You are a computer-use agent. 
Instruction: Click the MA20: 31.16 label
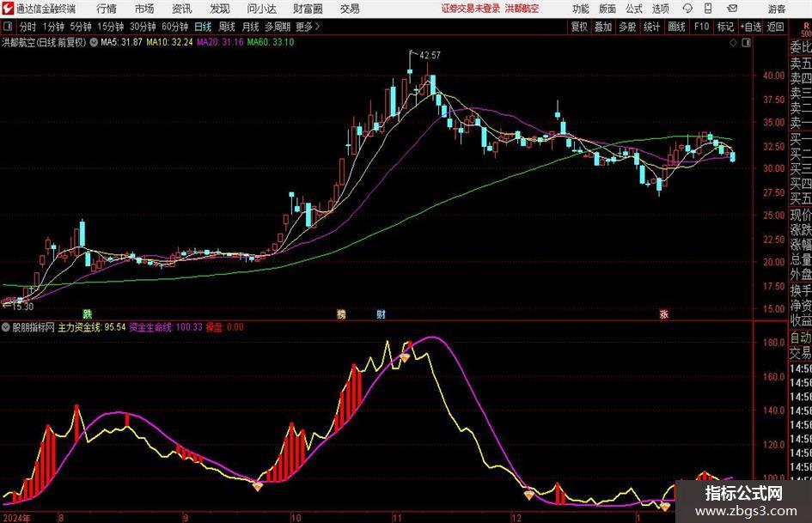220,42
